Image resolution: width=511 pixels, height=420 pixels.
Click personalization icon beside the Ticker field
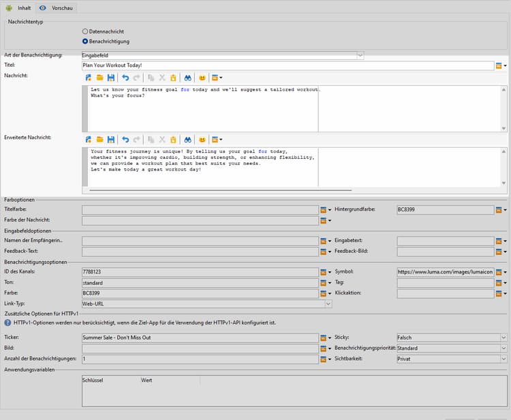(x=324, y=337)
